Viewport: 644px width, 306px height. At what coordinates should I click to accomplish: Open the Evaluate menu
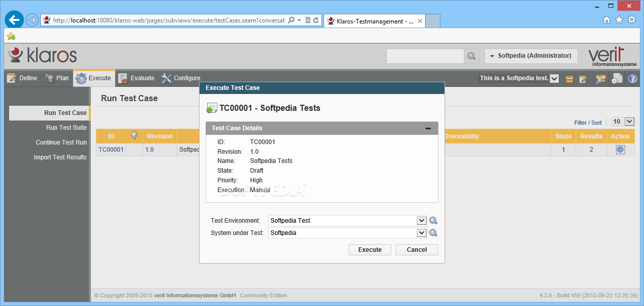tap(136, 78)
